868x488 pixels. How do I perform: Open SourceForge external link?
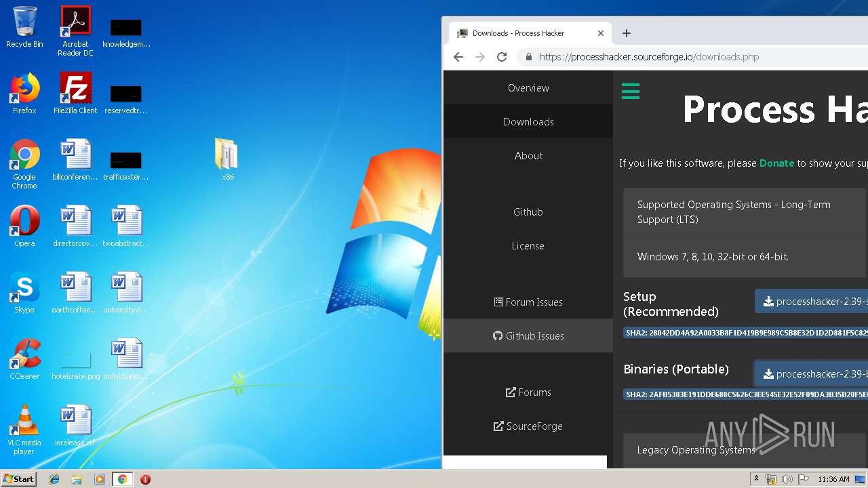[x=528, y=426]
